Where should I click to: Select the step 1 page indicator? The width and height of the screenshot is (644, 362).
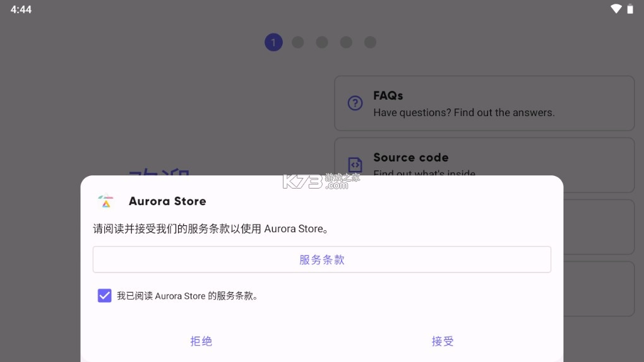point(273,42)
